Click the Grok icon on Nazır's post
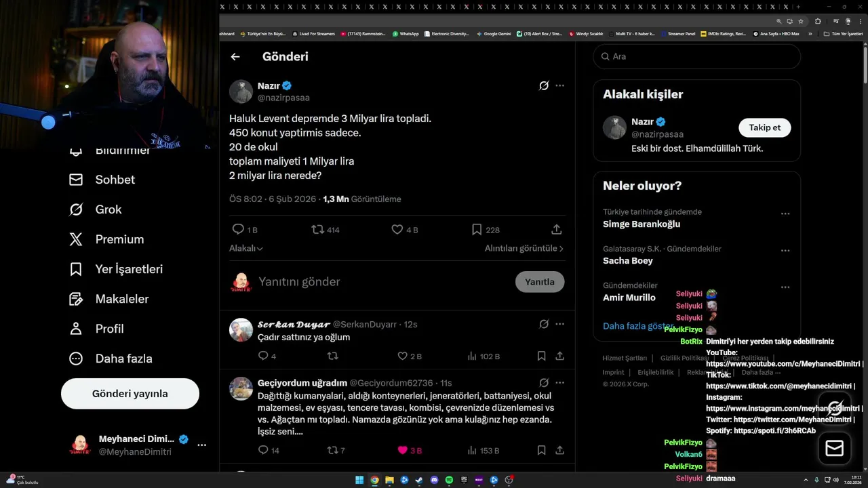This screenshot has height=488, width=868. (544, 85)
